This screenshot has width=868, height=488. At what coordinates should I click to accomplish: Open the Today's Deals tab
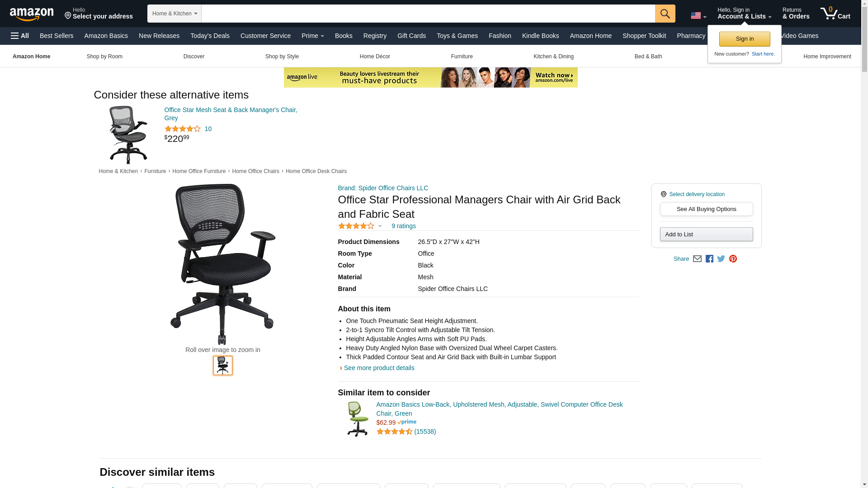click(210, 36)
